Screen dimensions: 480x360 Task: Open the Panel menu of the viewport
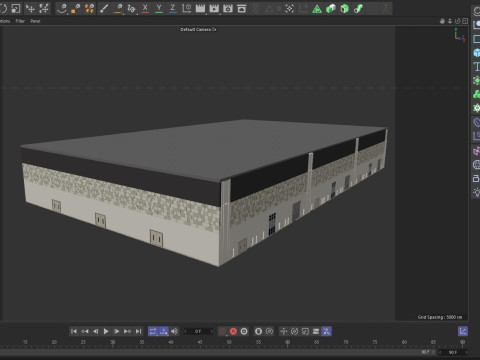pos(35,21)
